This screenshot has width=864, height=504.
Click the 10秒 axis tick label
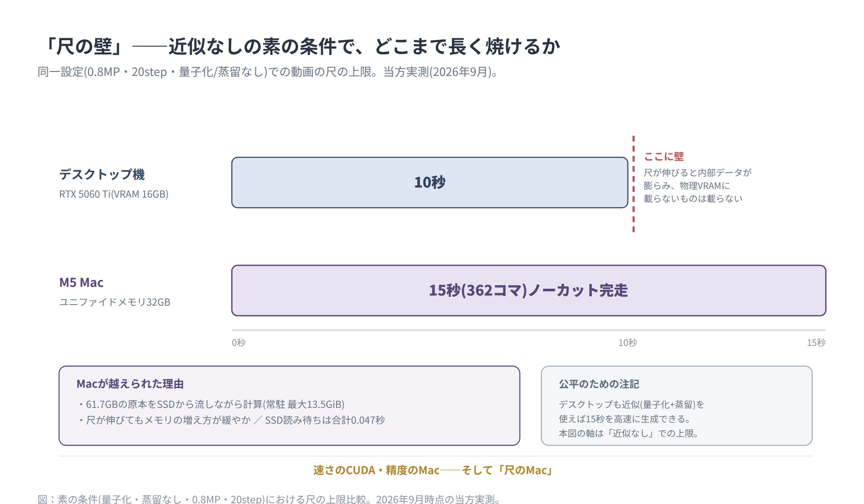627,343
